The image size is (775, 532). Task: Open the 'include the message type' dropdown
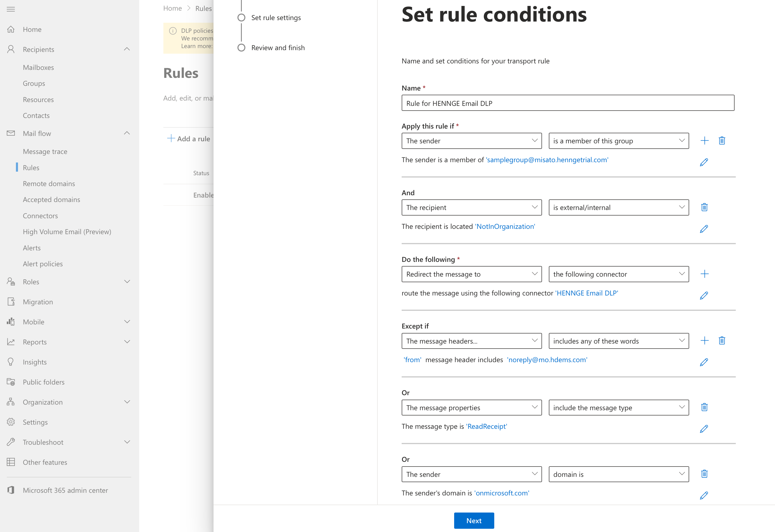pos(619,408)
